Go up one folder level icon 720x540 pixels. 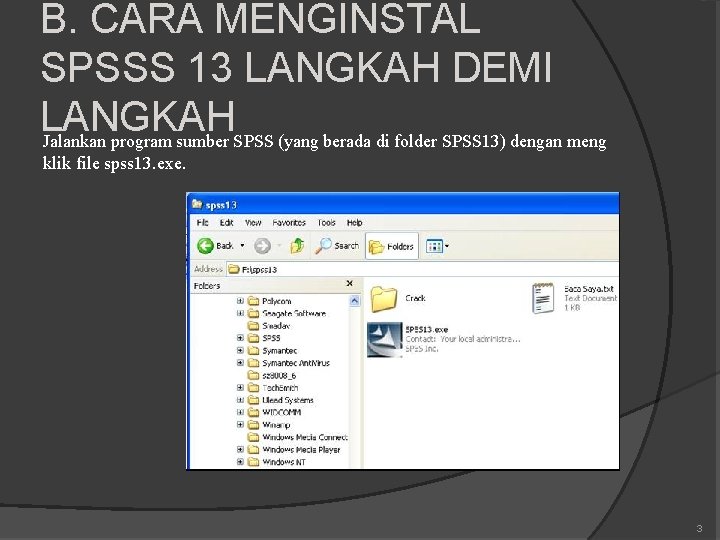[298, 246]
